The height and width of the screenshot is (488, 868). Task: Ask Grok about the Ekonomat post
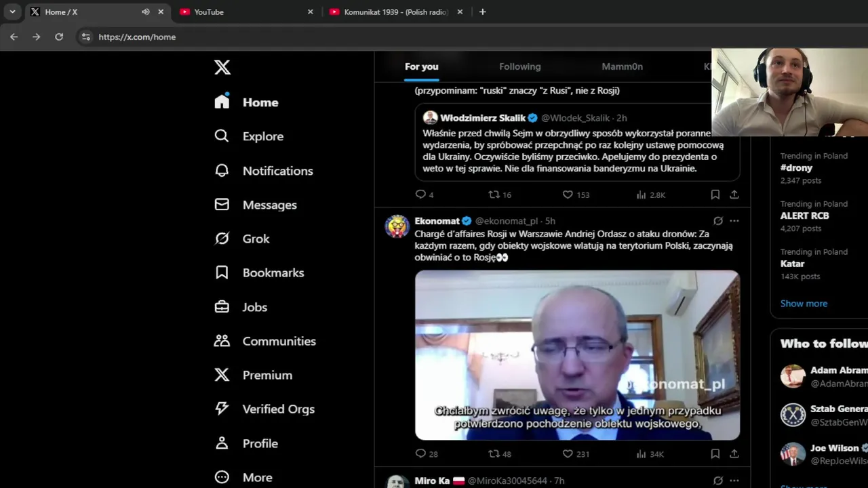coord(717,221)
